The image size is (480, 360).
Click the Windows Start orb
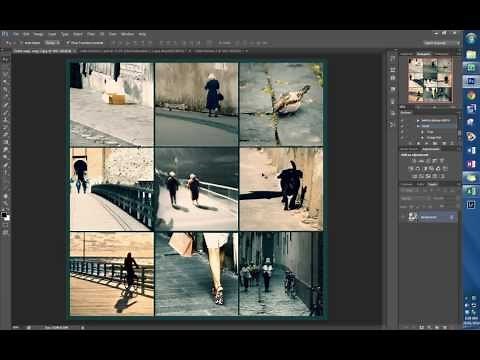click(471, 39)
